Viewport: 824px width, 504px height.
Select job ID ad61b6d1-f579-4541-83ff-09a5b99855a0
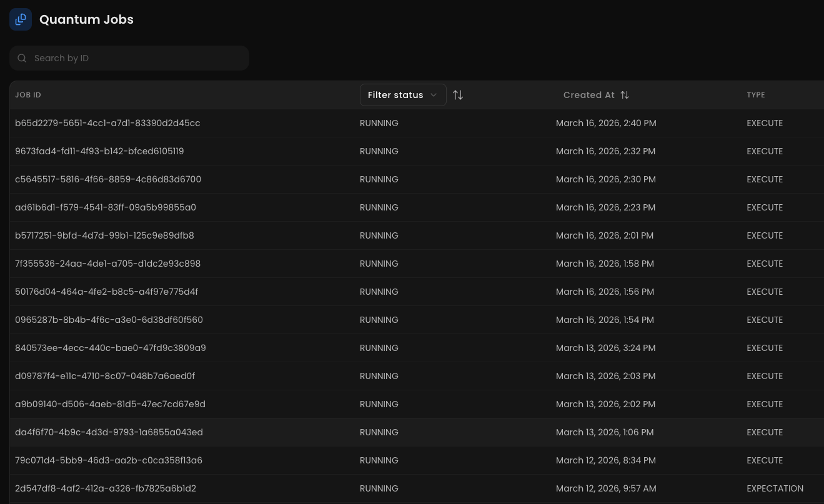[106, 207]
